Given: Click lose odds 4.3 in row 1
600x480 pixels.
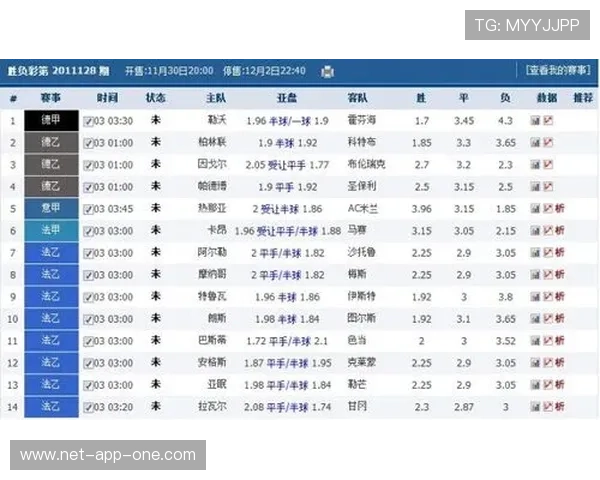Looking at the screenshot, I should tap(505, 121).
